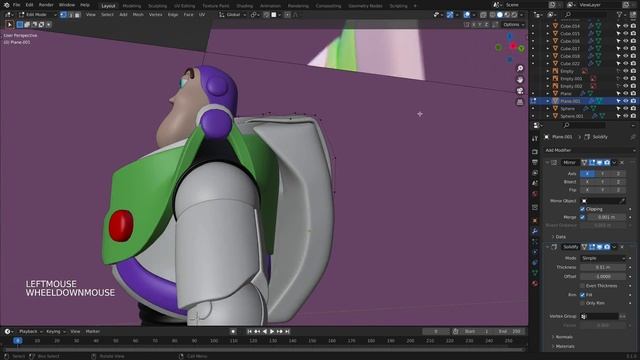The image size is (640, 360).
Task: Switch to Sculpting workspace tab
Action: click(x=157, y=6)
